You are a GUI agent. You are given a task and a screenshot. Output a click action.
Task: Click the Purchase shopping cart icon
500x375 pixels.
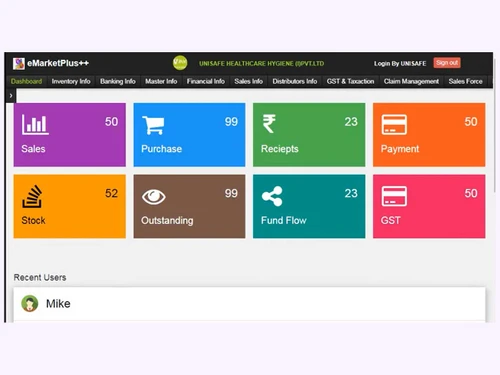[153, 125]
